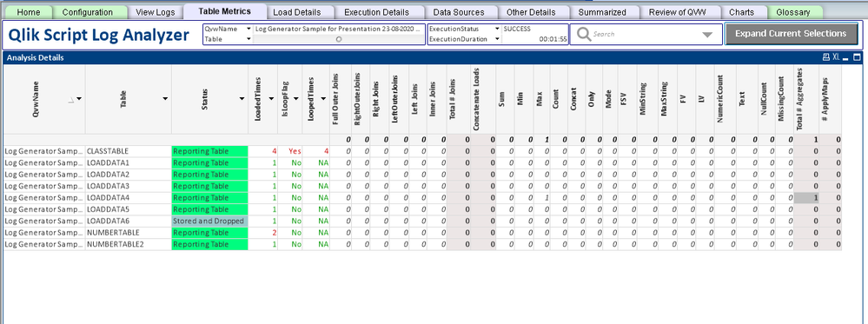Open the Home tab
This screenshot has width=868, height=324.
point(29,12)
